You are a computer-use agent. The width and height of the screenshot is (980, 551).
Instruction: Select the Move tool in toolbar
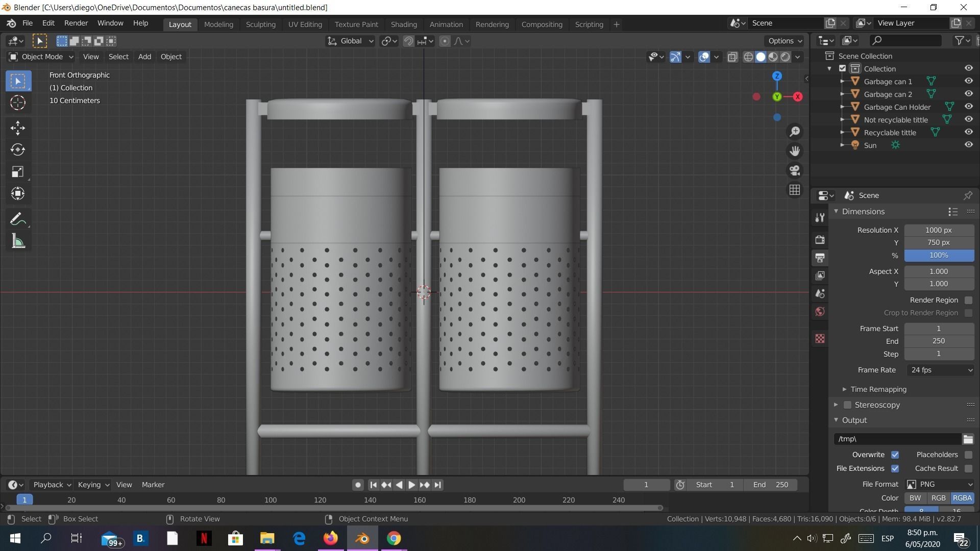tap(18, 128)
